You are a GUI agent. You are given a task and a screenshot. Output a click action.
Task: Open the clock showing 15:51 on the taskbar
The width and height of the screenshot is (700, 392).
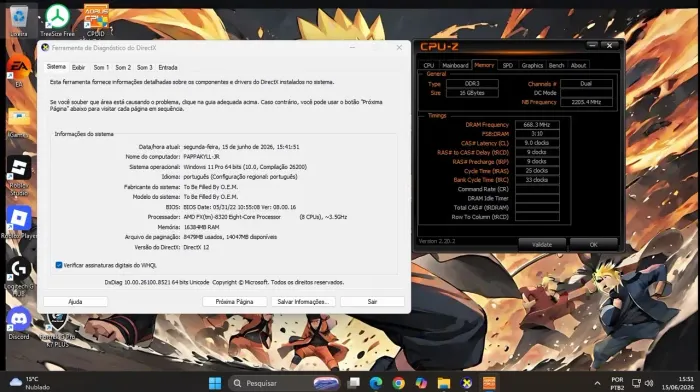(x=678, y=383)
